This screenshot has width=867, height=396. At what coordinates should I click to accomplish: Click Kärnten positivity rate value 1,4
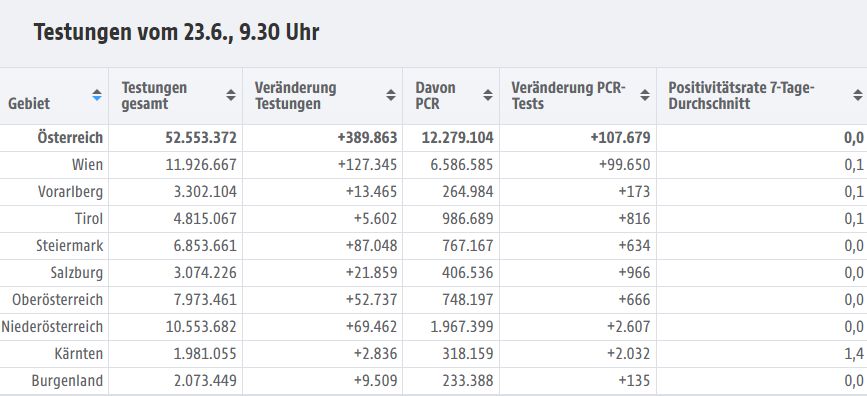click(x=854, y=355)
